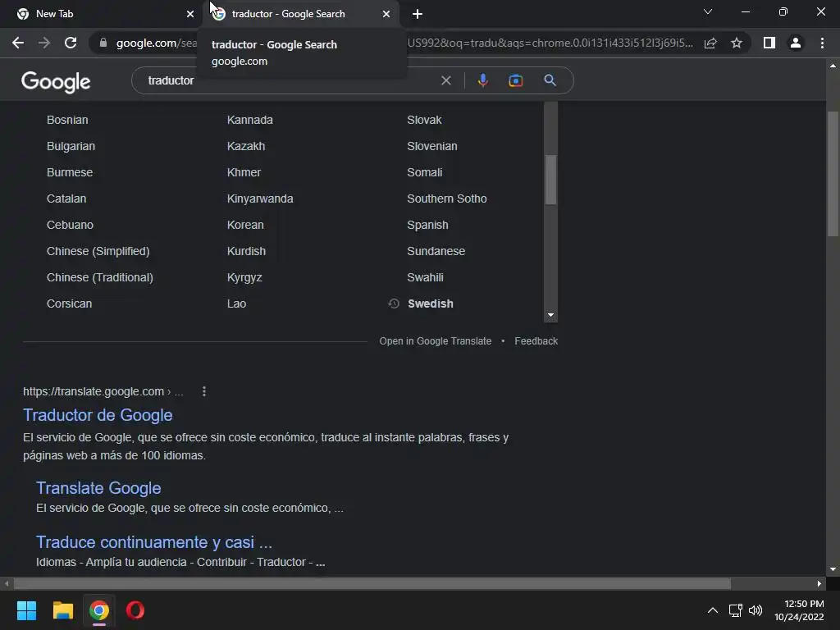Open a new tab with plus button
Viewport: 840px width, 630px height.
pyautogui.click(x=418, y=14)
